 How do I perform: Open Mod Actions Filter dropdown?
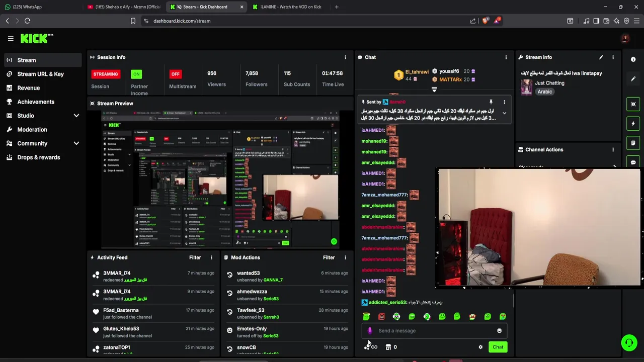click(329, 257)
